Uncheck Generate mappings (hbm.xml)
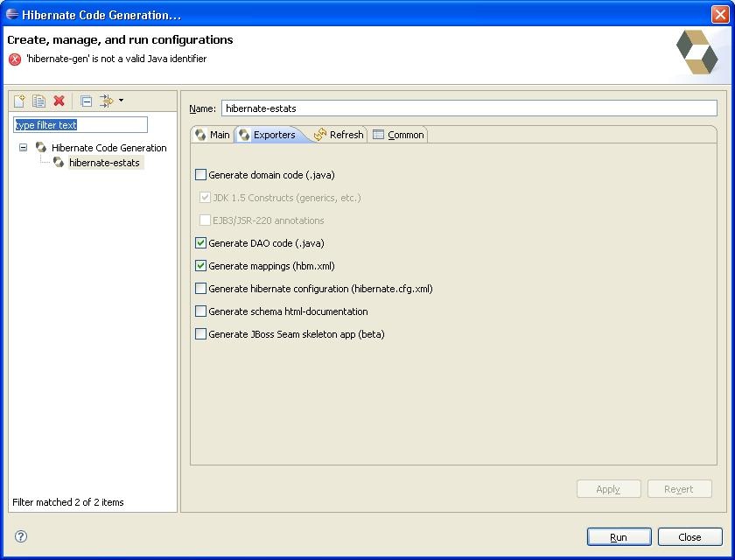 pos(201,266)
